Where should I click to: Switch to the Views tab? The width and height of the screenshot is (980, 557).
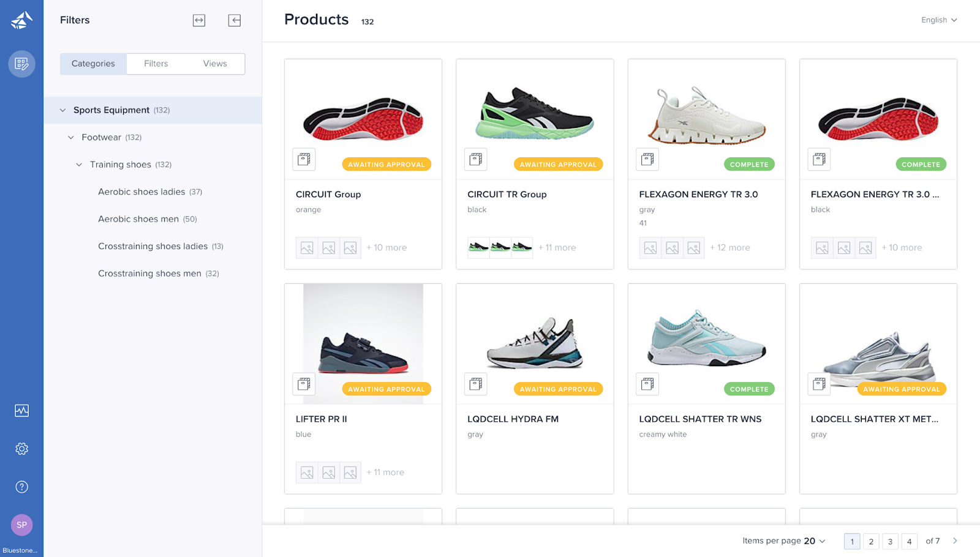click(x=215, y=64)
